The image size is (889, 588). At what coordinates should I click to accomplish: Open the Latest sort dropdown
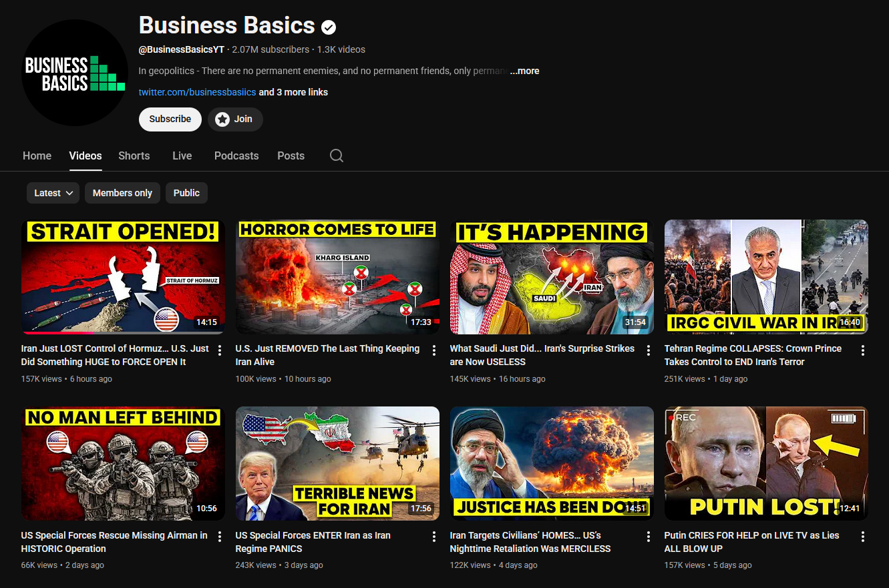(53, 193)
